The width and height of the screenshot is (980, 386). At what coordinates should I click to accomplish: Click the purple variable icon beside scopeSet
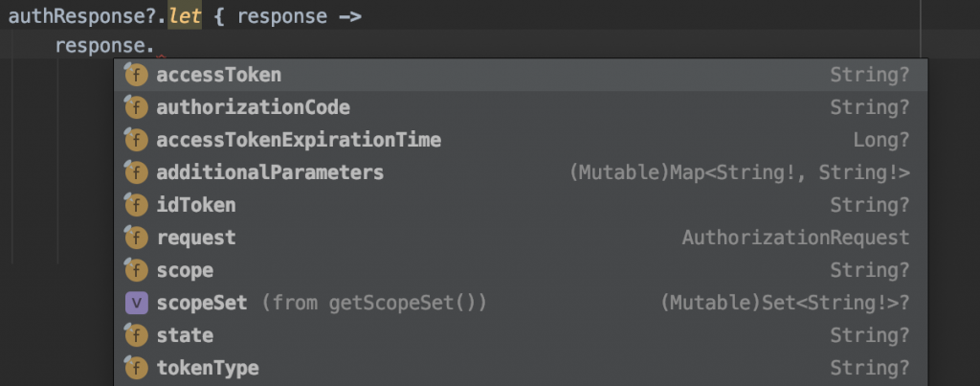pyautogui.click(x=137, y=303)
